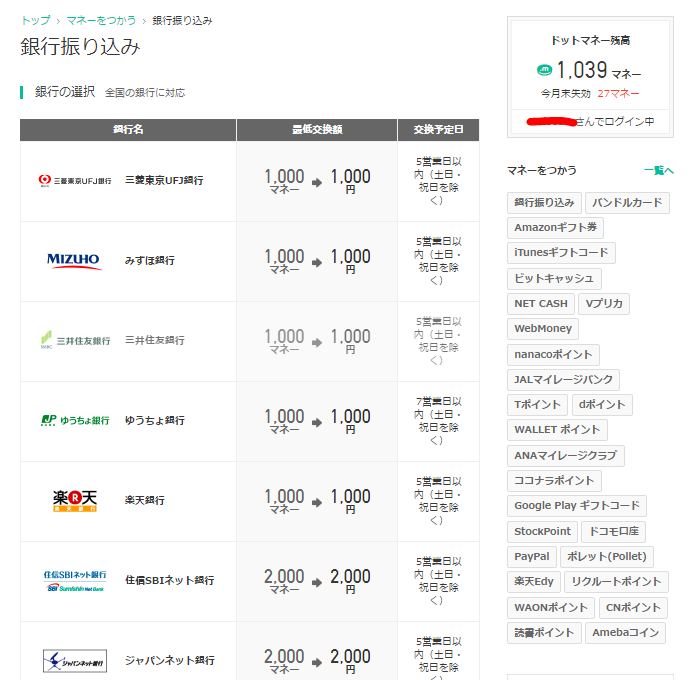Choose the nanacoポイント exchange option
The image size is (689, 680).
click(553, 354)
